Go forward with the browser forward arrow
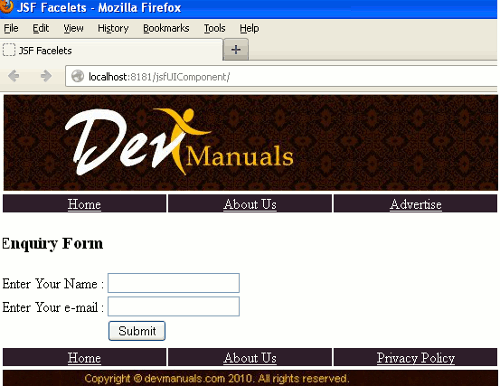This screenshot has height=386, width=500. pyautogui.click(x=46, y=76)
